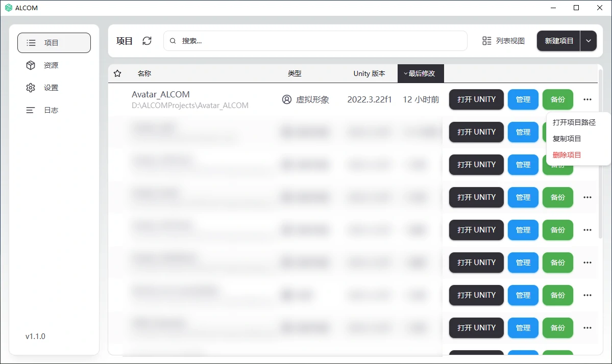
Task: Click the 2022.3.22f1 version cell
Action: click(369, 99)
